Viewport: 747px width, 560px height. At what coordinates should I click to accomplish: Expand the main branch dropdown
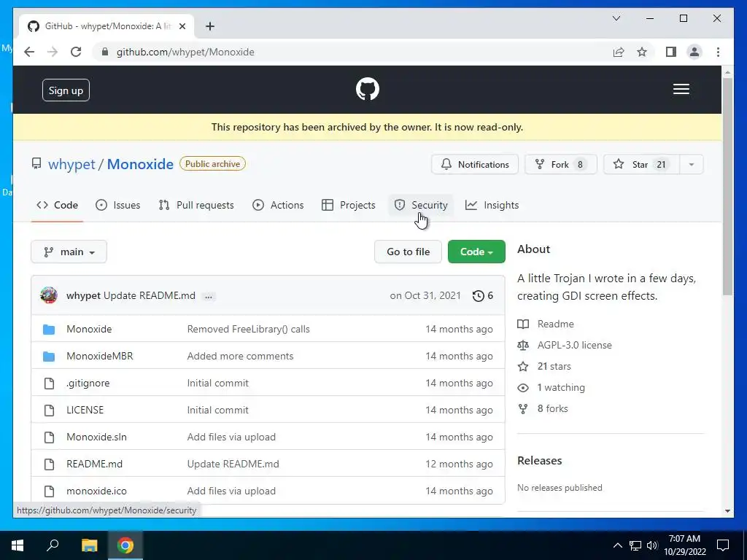(x=69, y=252)
